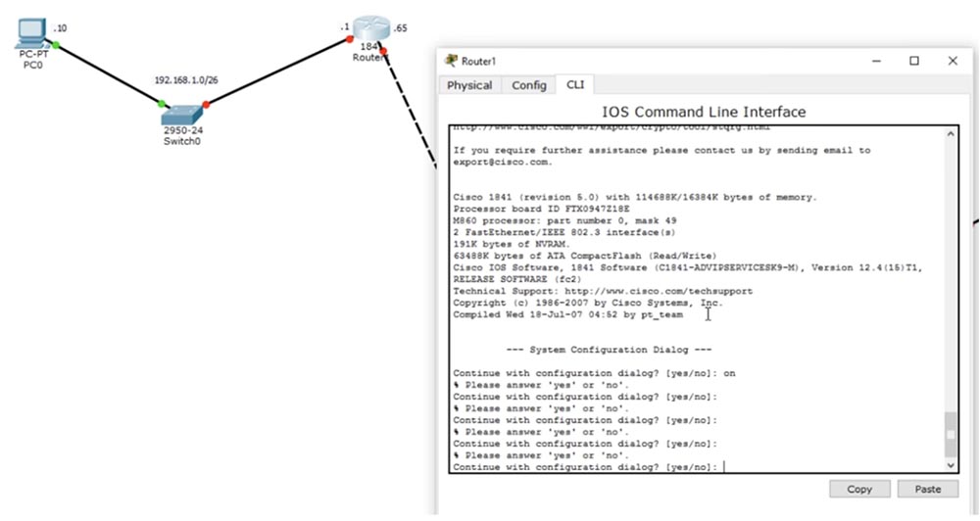Image resolution: width=980 pixels, height=521 pixels.
Task: Select the PC0 computer icon
Action: tap(32, 33)
